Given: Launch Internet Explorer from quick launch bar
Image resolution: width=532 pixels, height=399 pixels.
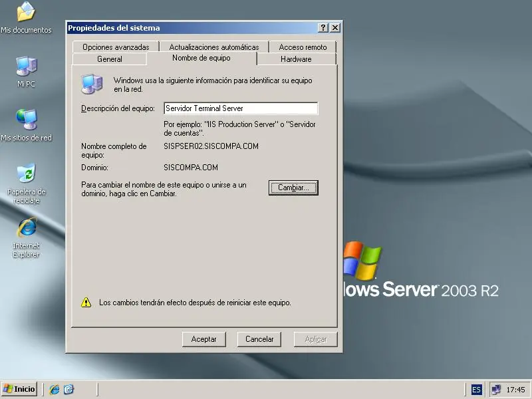Looking at the screenshot, I should [55, 389].
